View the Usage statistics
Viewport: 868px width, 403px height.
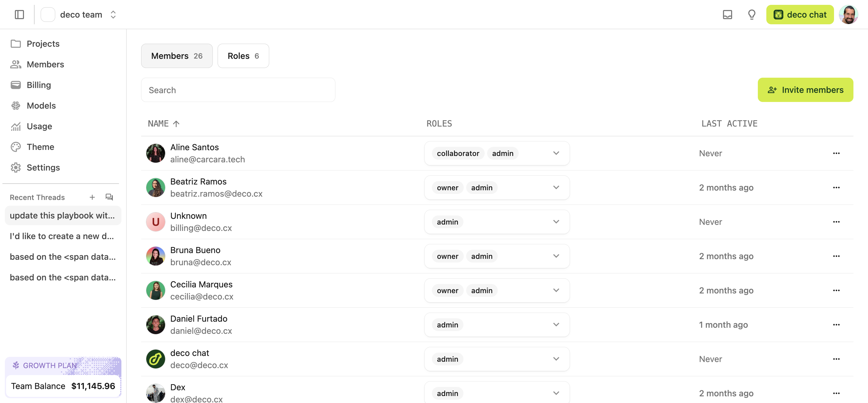[x=39, y=126]
